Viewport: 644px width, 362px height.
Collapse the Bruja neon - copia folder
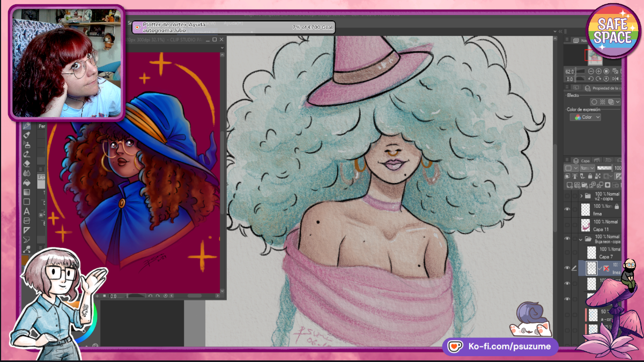click(581, 239)
